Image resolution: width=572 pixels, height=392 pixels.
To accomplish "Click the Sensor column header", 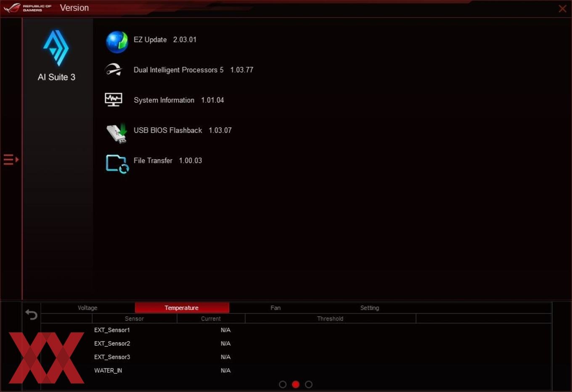I will (134, 319).
